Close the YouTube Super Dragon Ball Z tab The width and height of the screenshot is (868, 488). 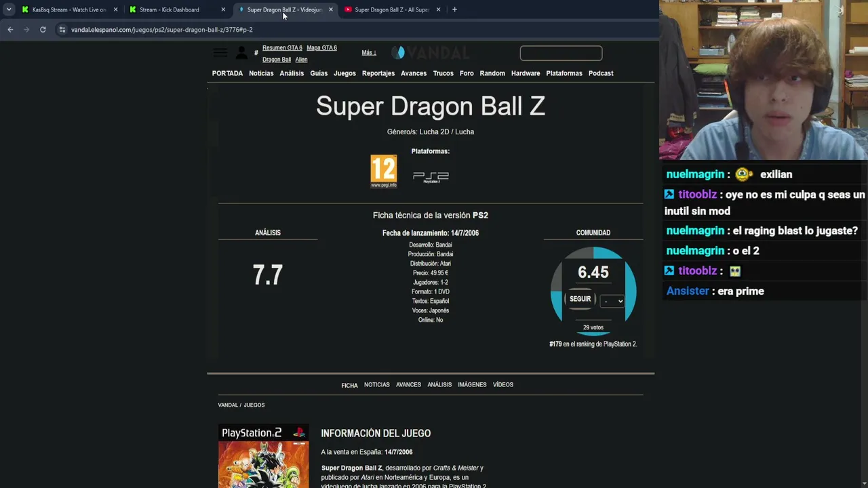tap(438, 9)
